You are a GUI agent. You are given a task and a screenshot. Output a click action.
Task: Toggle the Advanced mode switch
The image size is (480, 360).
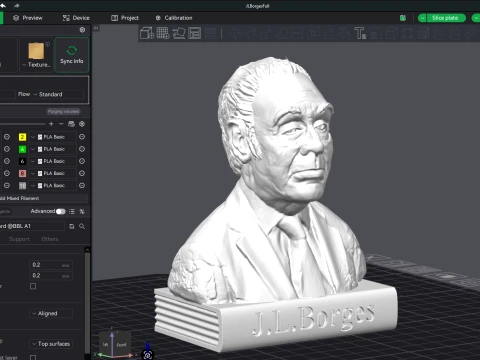click(x=61, y=211)
